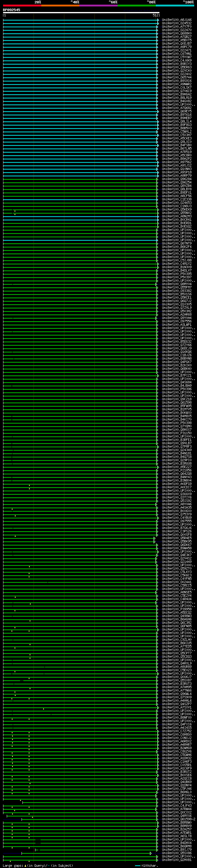Viewport: 197px width, 868px height.
Task: Select the UniRef100_B2WMG9 label
Action: click(177, 748)
